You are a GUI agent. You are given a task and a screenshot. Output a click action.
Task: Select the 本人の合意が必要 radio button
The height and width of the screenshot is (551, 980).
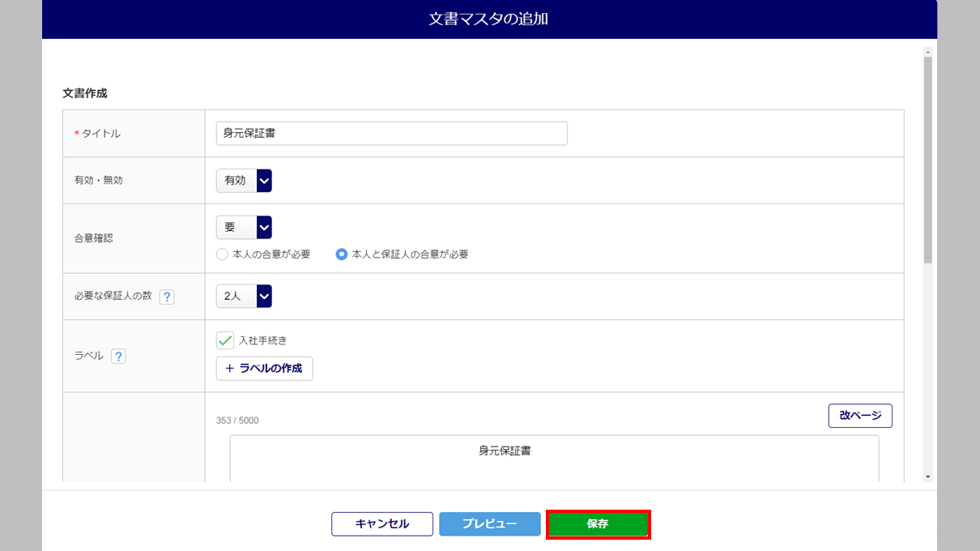pyautogui.click(x=222, y=254)
